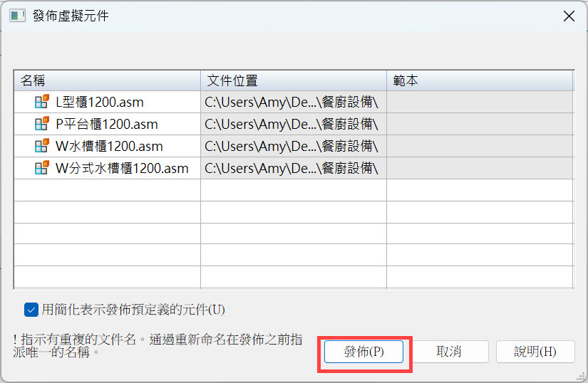Click file location cell for W分式水槽櫃1200.asm
This screenshot has height=383, width=588.
293,168
